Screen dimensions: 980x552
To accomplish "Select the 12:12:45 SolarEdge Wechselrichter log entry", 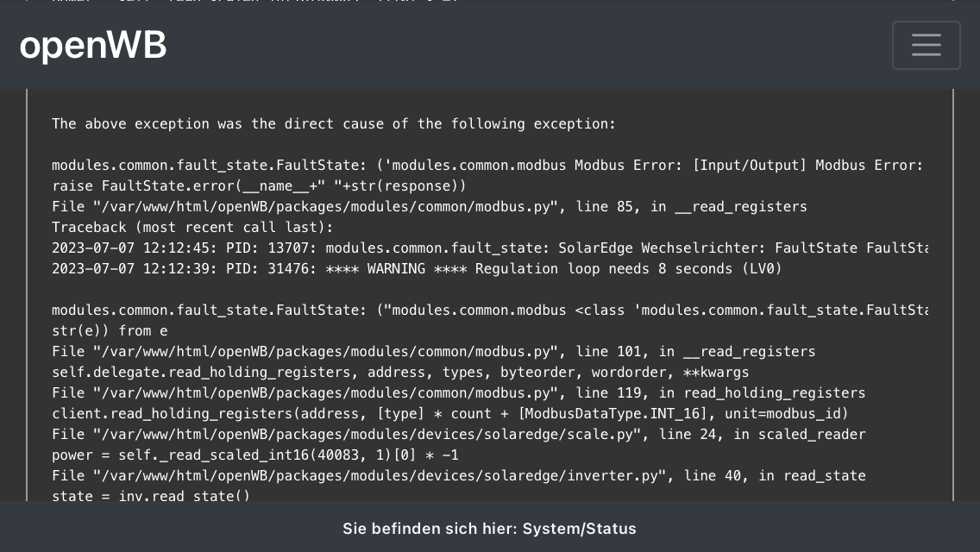I will (x=487, y=248).
